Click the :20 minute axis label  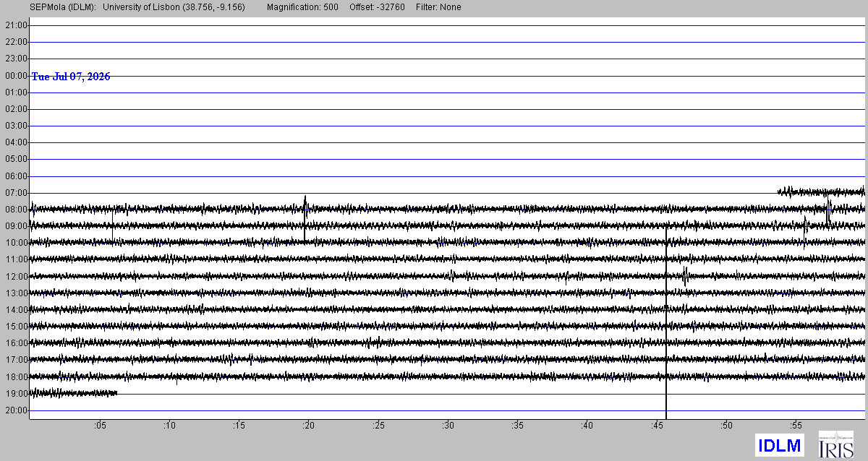click(x=308, y=425)
